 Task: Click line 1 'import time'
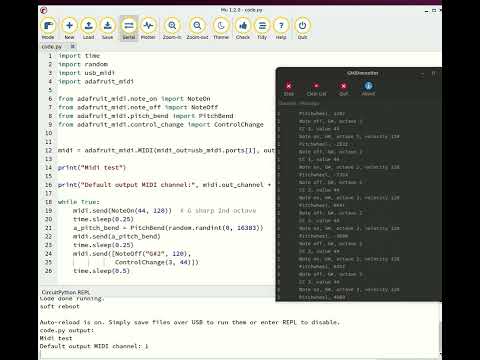pos(79,56)
